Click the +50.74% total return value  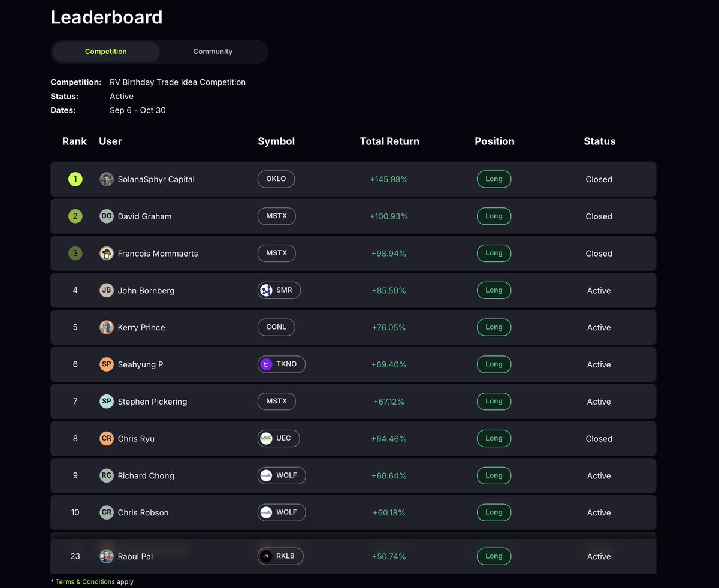pos(389,557)
